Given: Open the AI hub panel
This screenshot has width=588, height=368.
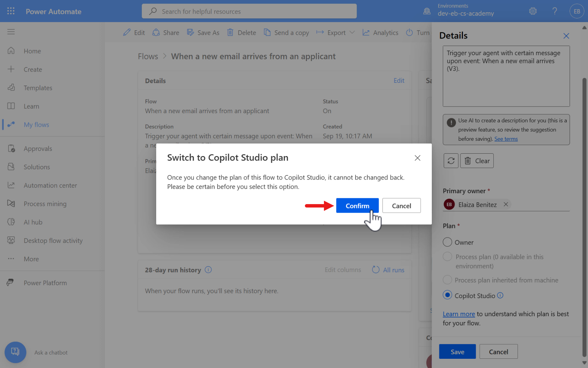Looking at the screenshot, I should coord(11,222).
